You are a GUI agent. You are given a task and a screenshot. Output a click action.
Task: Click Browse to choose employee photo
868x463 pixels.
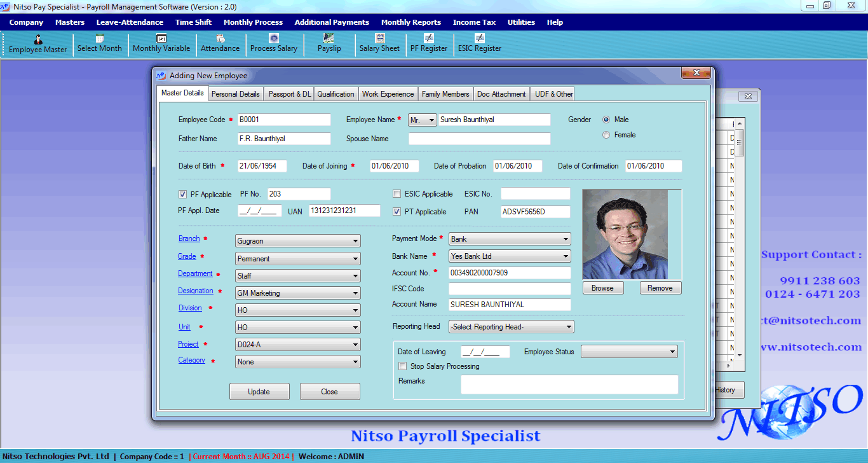tap(603, 288)
